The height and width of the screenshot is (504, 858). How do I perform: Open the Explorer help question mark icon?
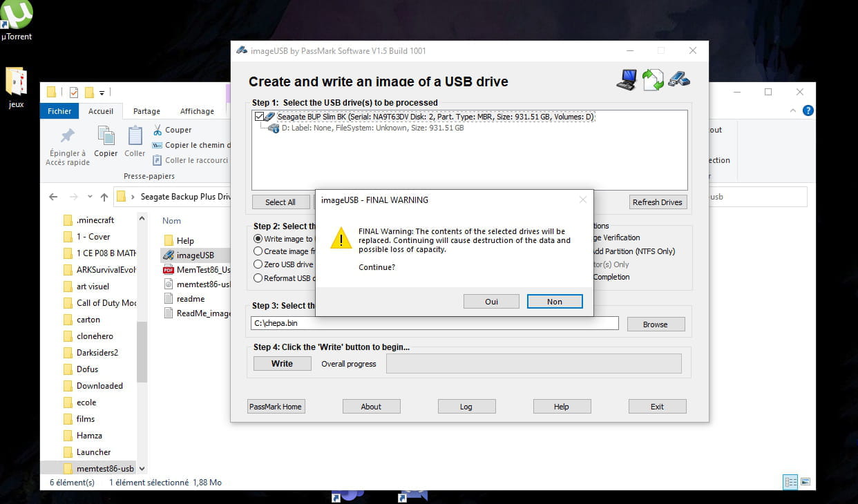808,110
